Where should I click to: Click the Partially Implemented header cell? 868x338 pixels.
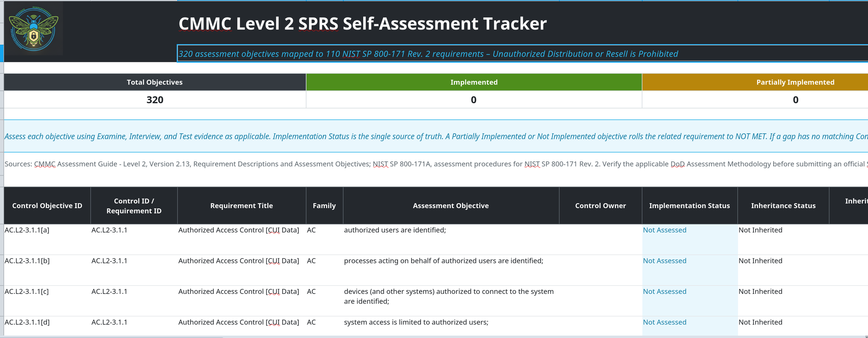click(x=755, y=82)
